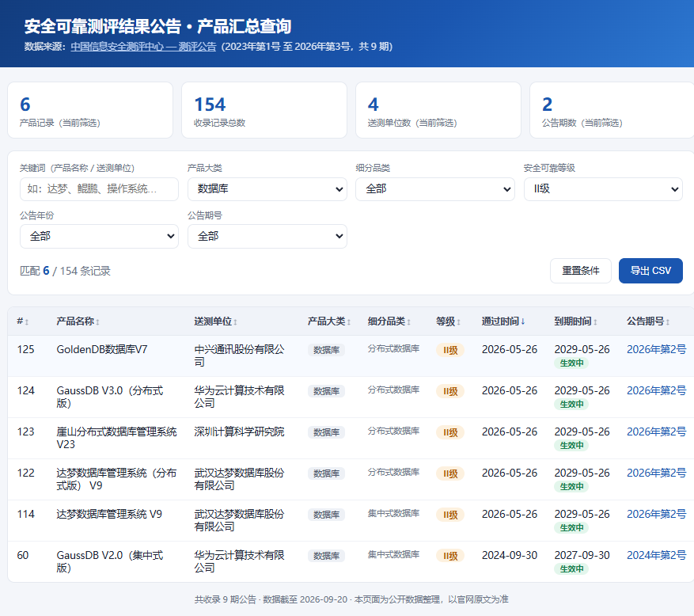Sort table by 送测单位 column

(215, 321)
